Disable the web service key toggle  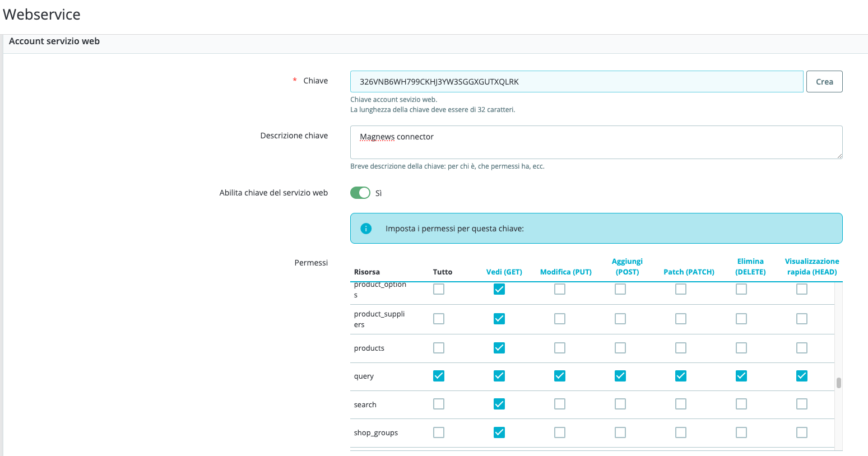(x=360, y=193)
